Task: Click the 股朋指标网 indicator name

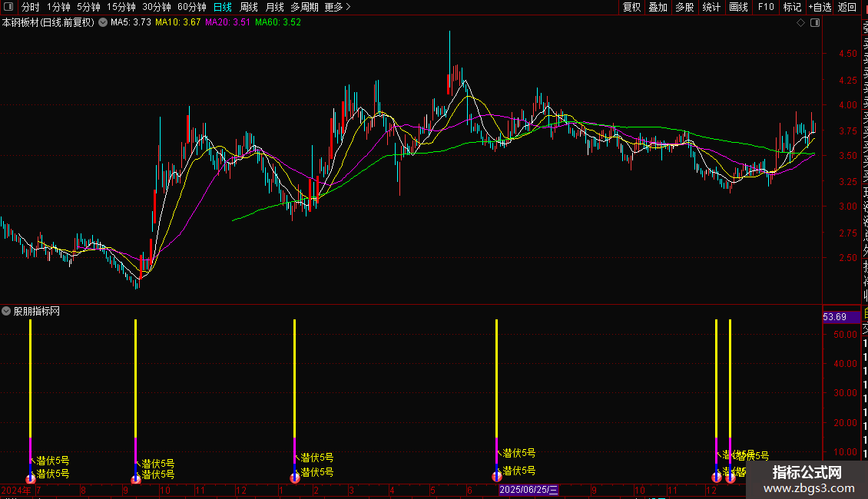Action: [x=37, y=312]
